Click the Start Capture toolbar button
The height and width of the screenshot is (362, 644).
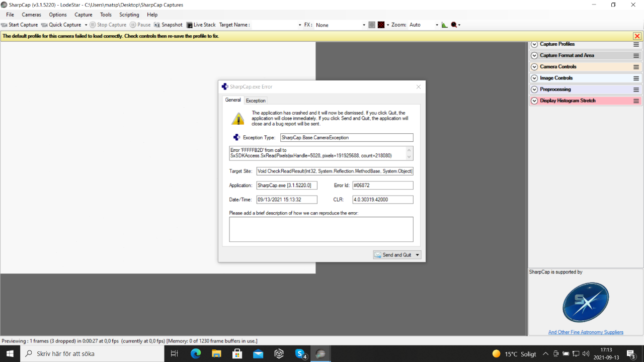(x=20, y=25)
